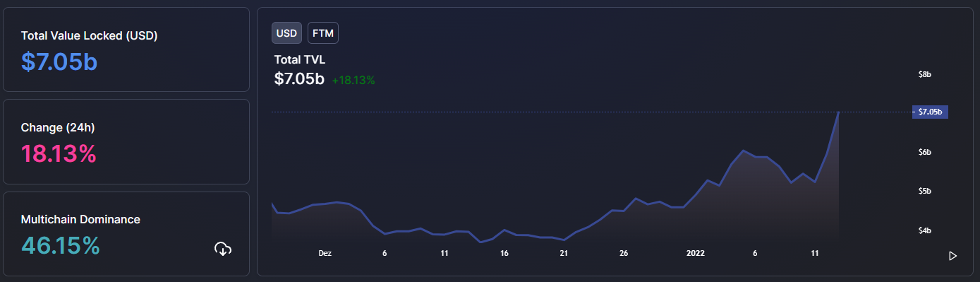Screen dimensions: 980x282
Task: Download the data using the cloud icon
Action: pyautogui.click(x=223, y=248)
